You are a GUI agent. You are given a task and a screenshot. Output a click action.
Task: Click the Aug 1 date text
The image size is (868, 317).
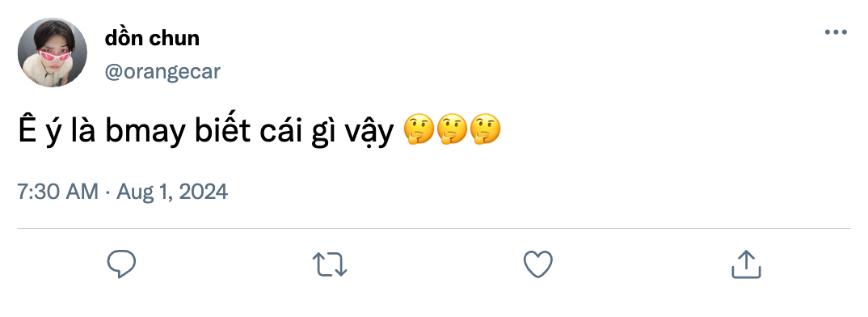141,192
